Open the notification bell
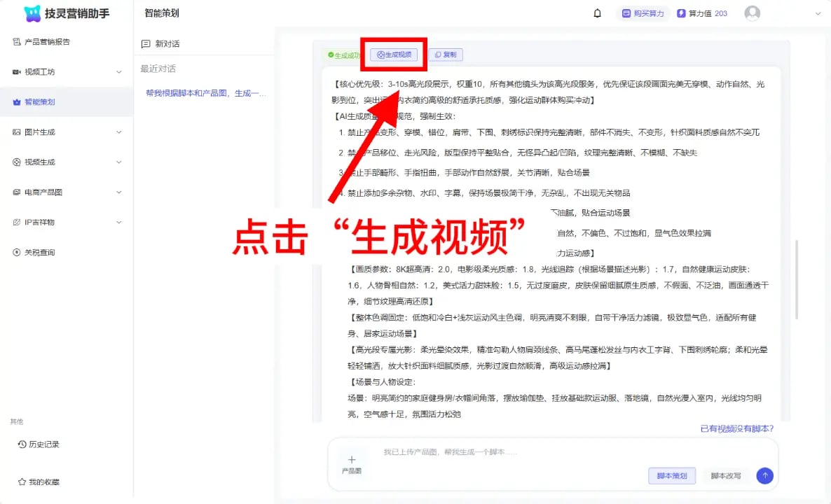The image size is (831, 504). (597, 13)
